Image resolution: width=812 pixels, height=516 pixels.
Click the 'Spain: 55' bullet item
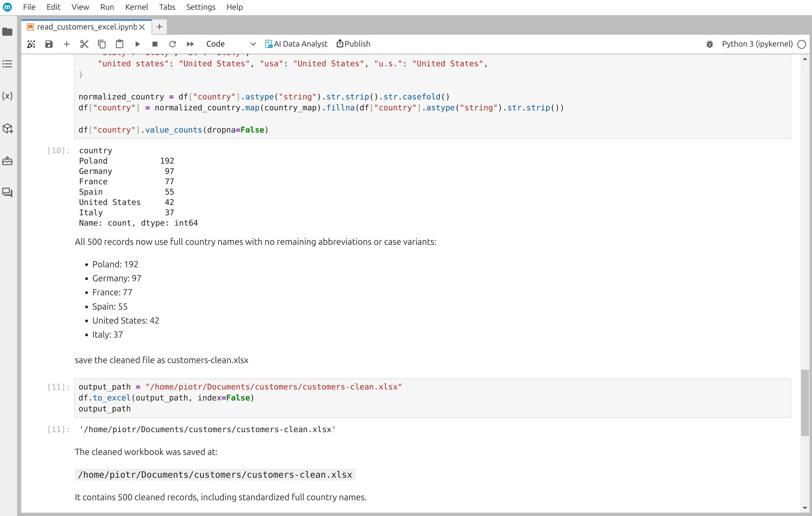point(110,306)
